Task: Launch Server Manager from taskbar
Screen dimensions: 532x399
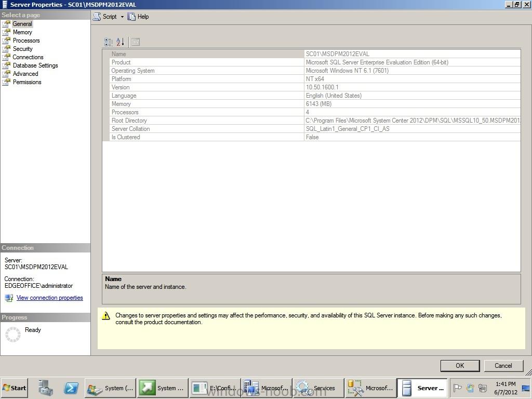Action: click(x=46, y=388)
